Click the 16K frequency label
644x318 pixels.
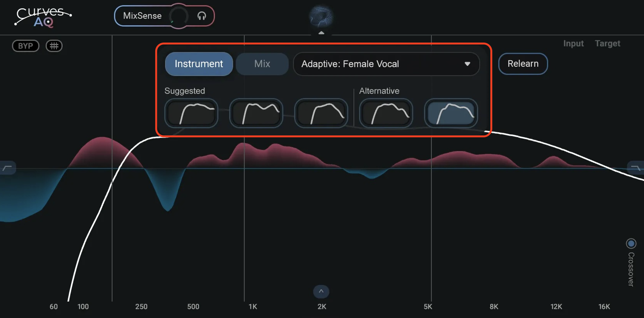[604, 307]
